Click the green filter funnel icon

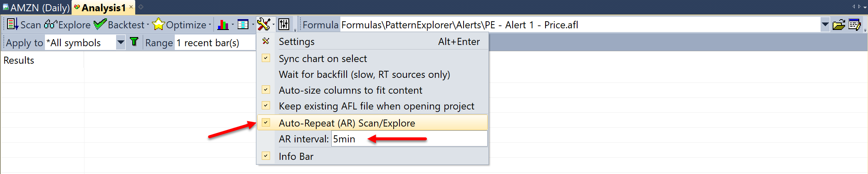click(x=134, y=42)
